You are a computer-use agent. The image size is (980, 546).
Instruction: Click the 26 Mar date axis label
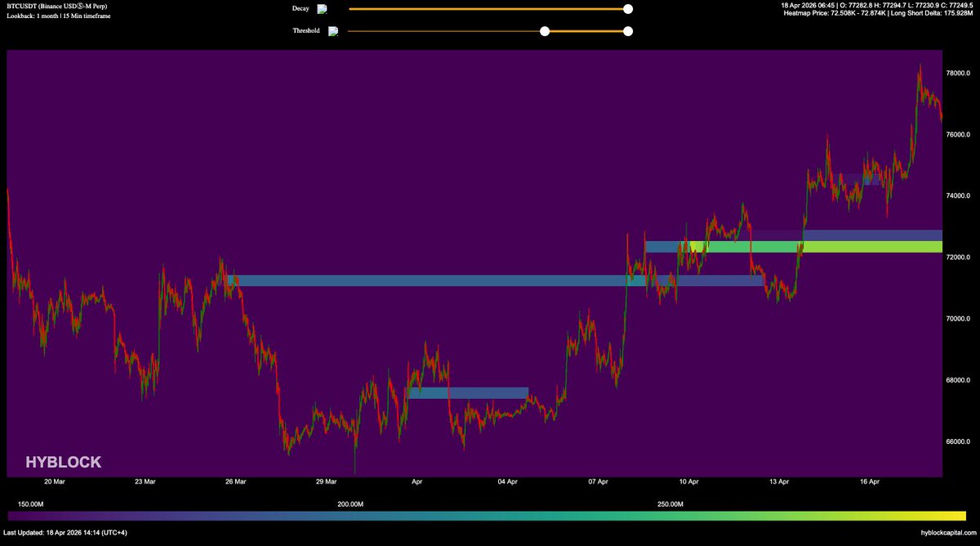click(235, 482)
